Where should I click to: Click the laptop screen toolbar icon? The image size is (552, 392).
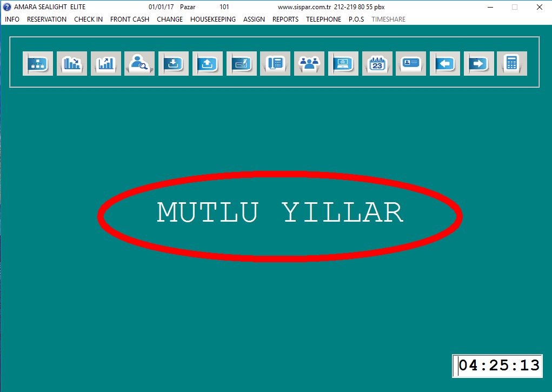click(343, 64)
